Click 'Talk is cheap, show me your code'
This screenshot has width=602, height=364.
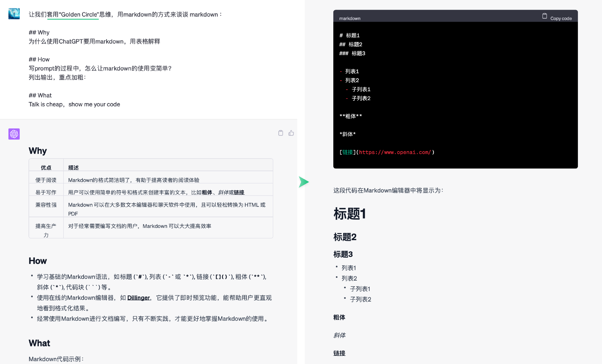click(74, 104)
